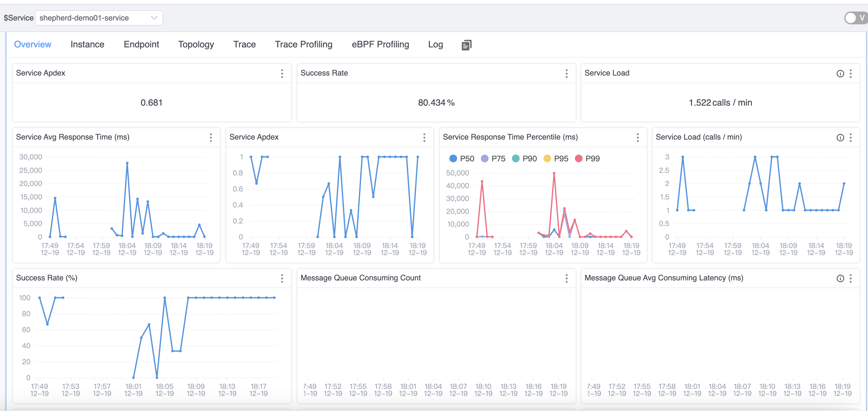Toggle P99 series in percentile legend

587,158
